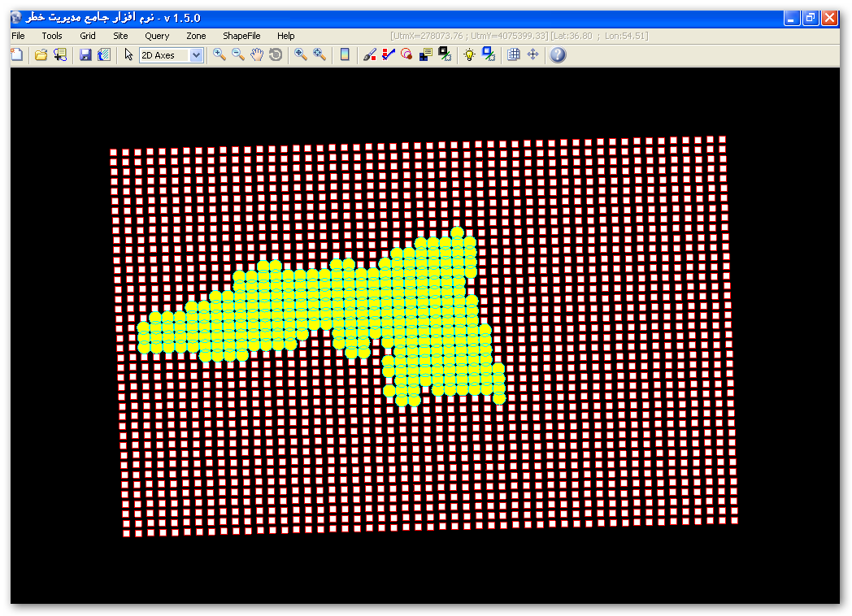The height and width of the screenshot is (616, 852).
Task: Open the ShapeFile menu
Action: click(241, 36)
